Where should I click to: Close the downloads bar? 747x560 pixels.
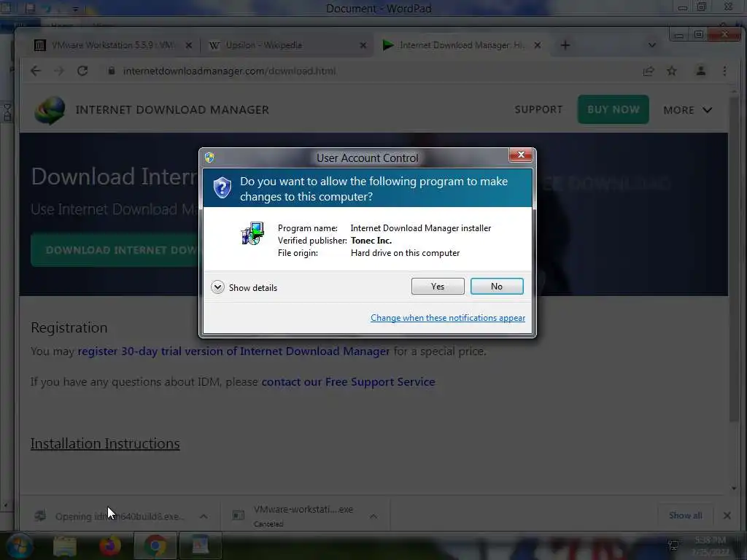tap(727, 516)
